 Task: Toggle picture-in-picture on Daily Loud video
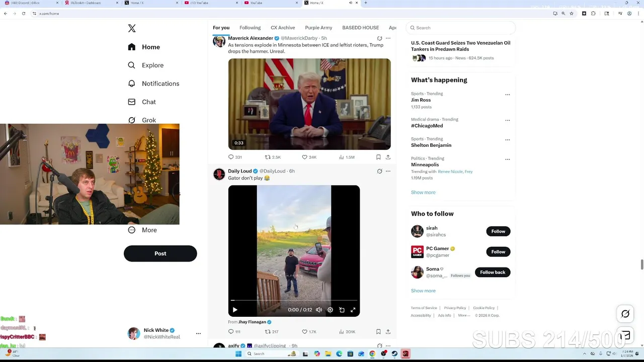point(342,310)
